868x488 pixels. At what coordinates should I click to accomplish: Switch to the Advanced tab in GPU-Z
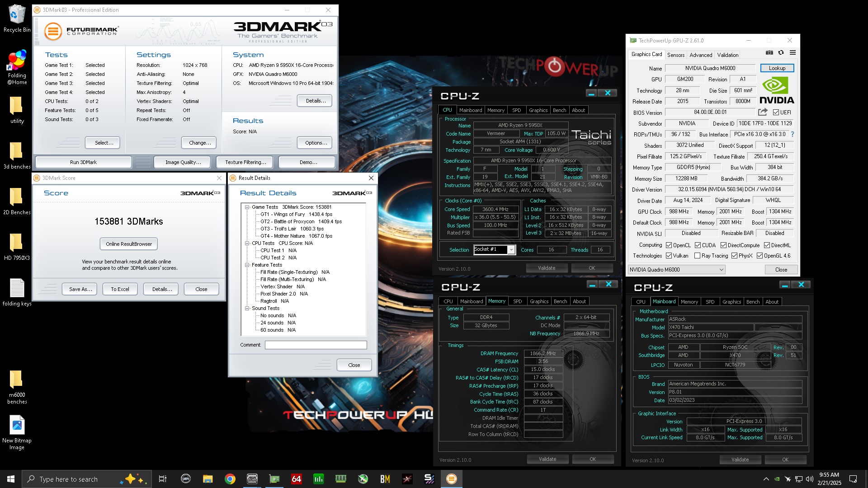point(701,55)
